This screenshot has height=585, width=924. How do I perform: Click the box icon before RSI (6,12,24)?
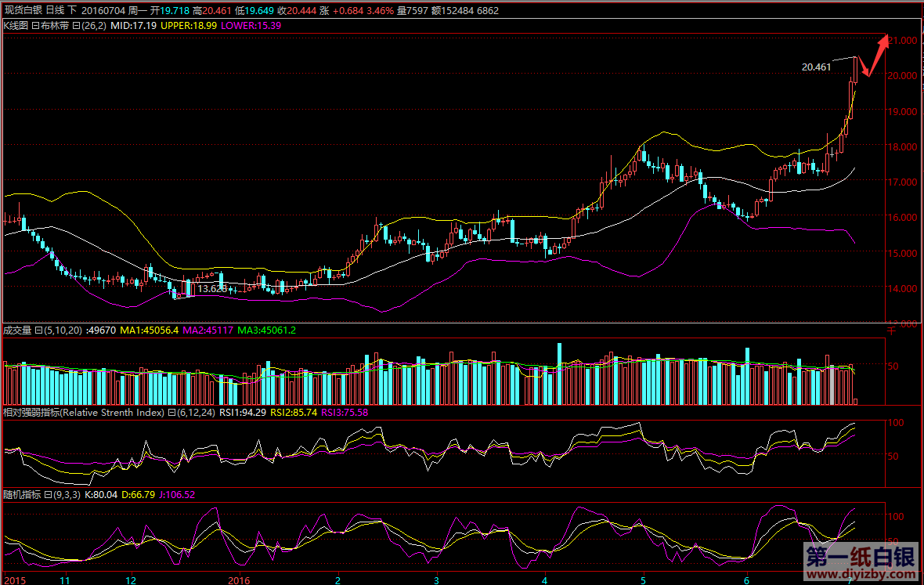tap(171, 413)
